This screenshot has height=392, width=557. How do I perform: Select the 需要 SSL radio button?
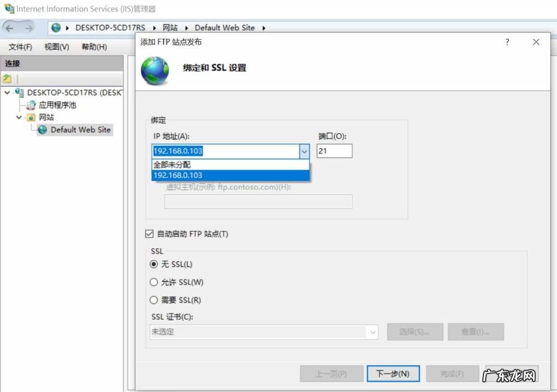click(154, 300)
